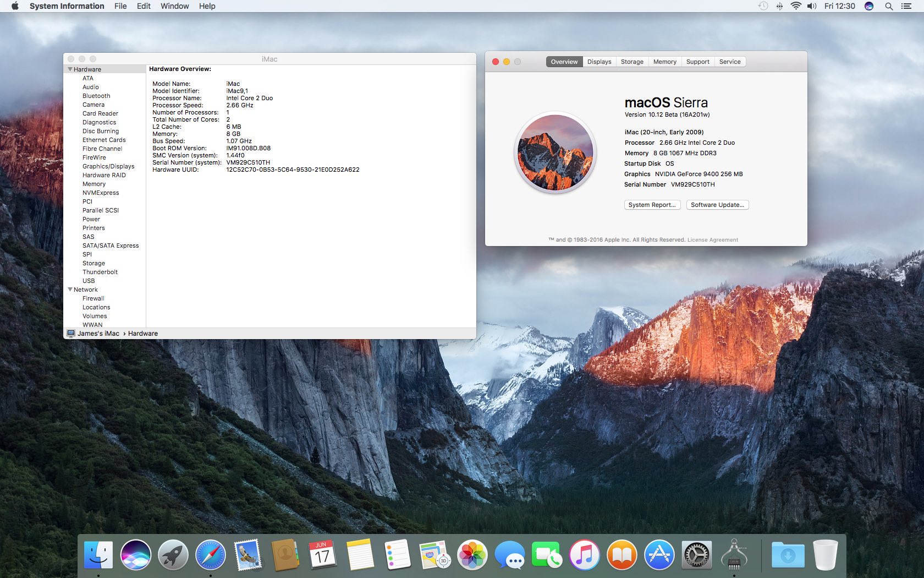Switch to the Memory tab in About window
Screen dimensions: 924x578
(x=665, y=62)
